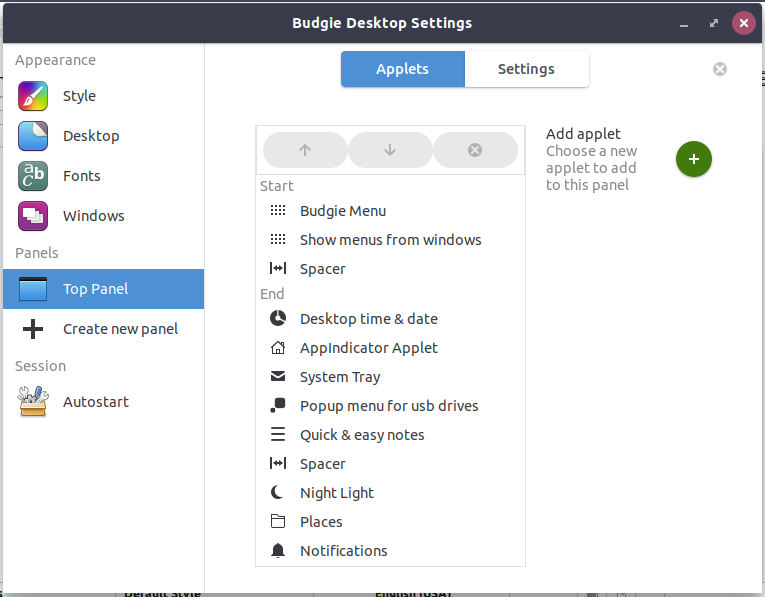Select Fonts label in the sidebar
Viewport: 765px width, 597px height.
(82, 176)
